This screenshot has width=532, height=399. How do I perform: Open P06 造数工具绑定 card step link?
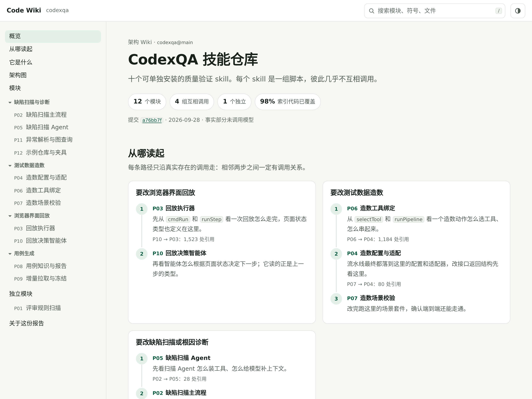point(371,208)
